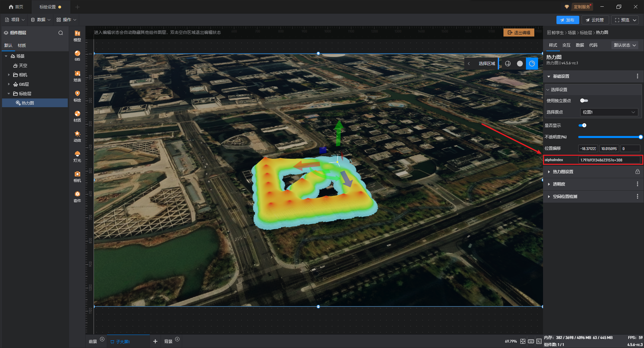The height and width of the screenshot is (348, 644).
Task: Collapse the 标绘层 tree node
Action: point(9,93)
